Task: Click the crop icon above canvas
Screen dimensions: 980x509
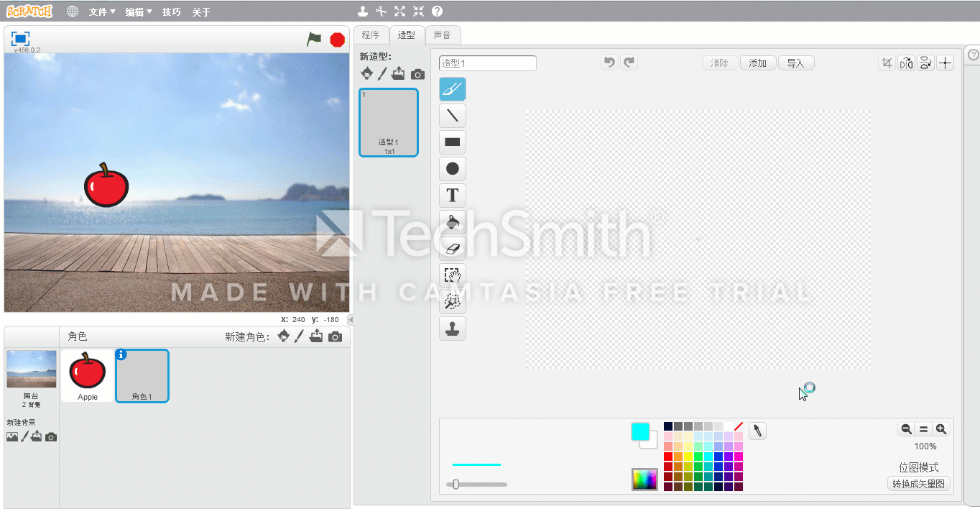Action: pos(887,63)
